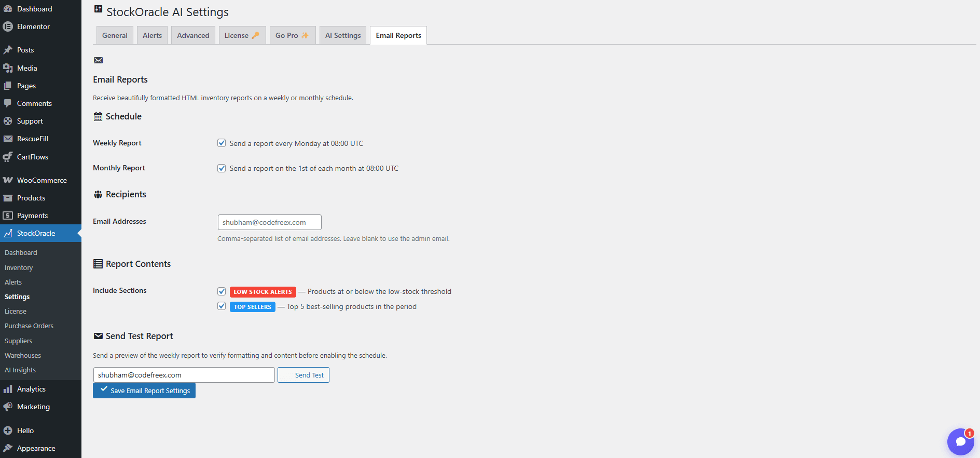Click the envelope icon beside Send Test Report
980x458 pixels.
98,336
